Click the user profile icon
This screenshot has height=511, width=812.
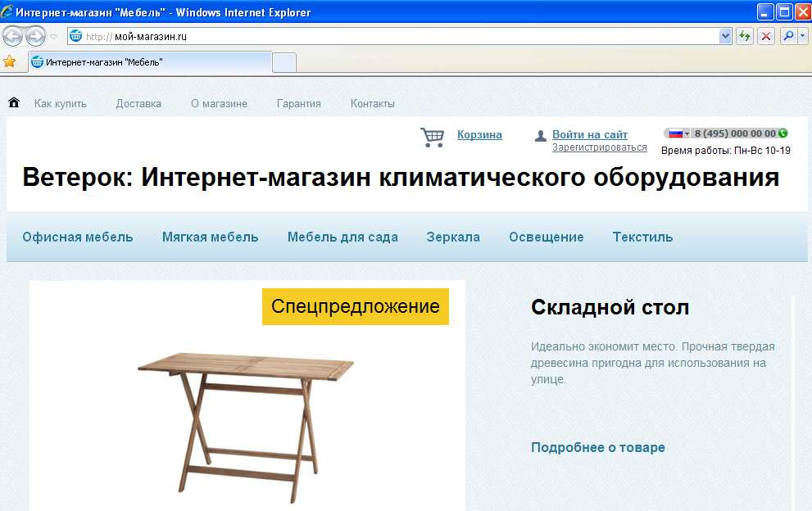tap(540, 136)
